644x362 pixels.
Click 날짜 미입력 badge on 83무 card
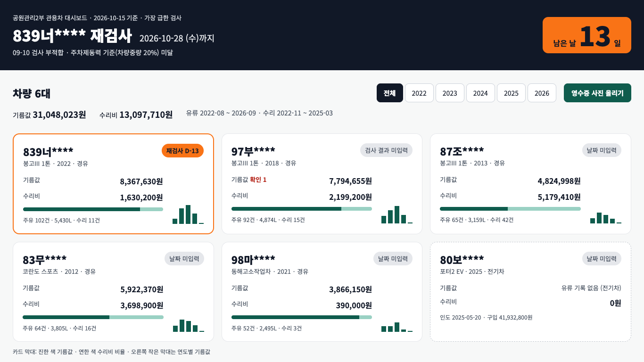tap(184, 258)
